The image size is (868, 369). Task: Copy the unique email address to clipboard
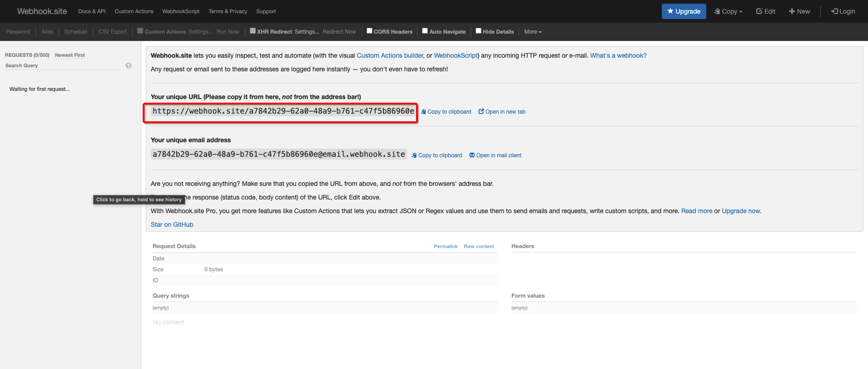[437, 155]
